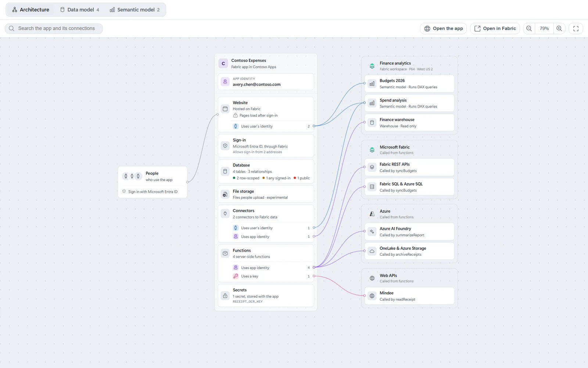Click the Functions 'Uses a key' row
The image size is (588, 368).
point(271,276)
